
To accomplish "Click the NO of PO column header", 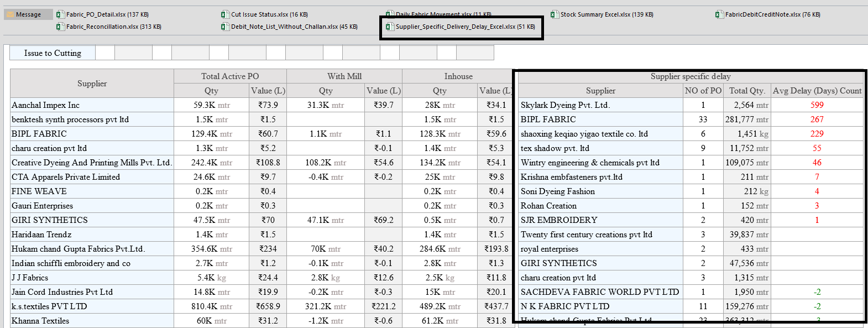I will tap(703, 91).
